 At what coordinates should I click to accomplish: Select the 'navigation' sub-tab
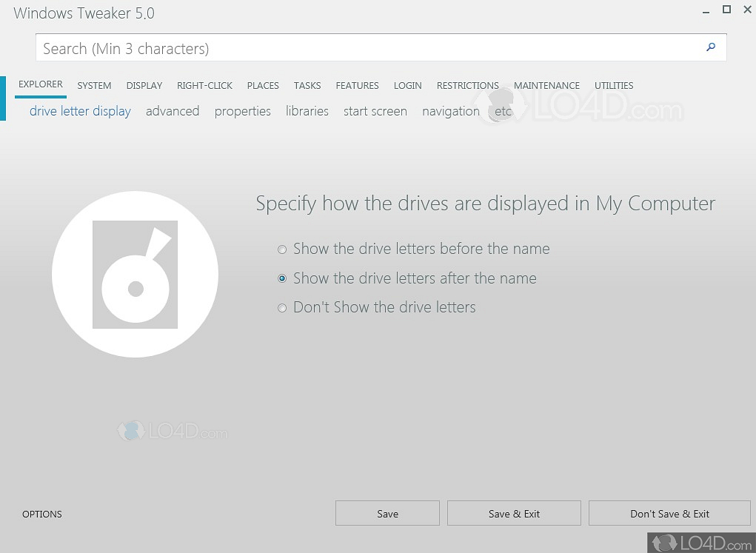pos(450,111)
